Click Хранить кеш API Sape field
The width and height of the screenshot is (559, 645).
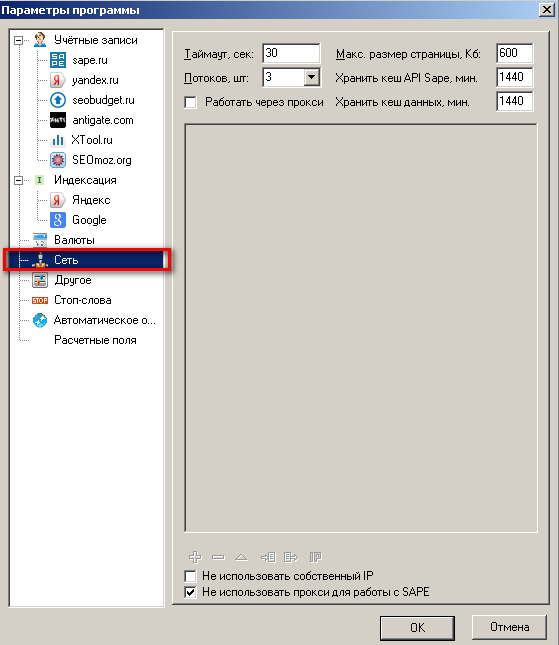point(515,77)
